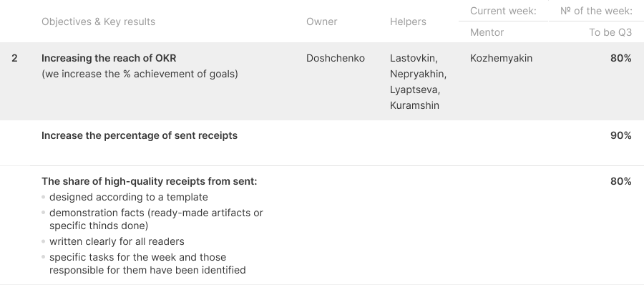
Task: Select the subtitle '(we increase the % achievement of goals)'
Action: [x=140, y=74]
